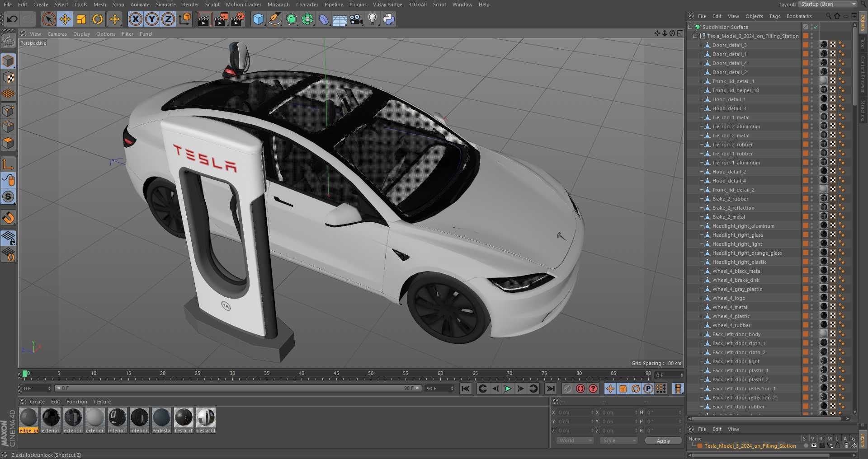This screenshot has width=868, height=459.
Task: Toggle the X axis lock
Action: click(135, 19)
